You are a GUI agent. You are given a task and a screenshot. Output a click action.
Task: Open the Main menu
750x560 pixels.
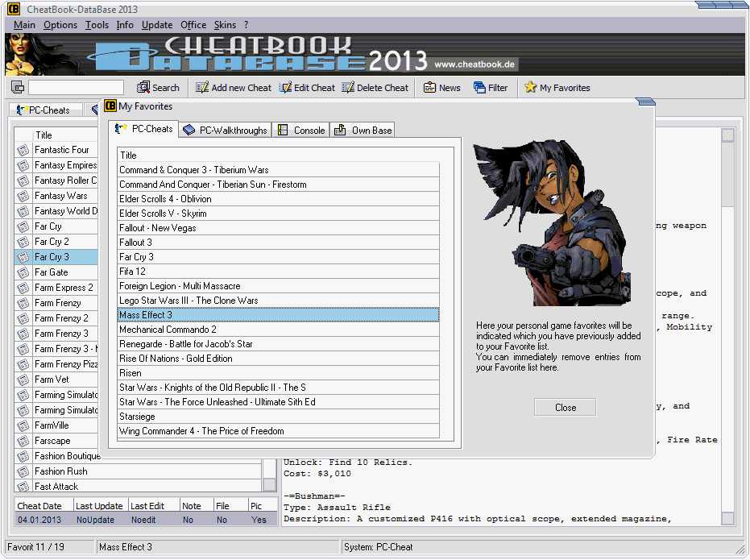pyautogui.click(x=24, y=25)
